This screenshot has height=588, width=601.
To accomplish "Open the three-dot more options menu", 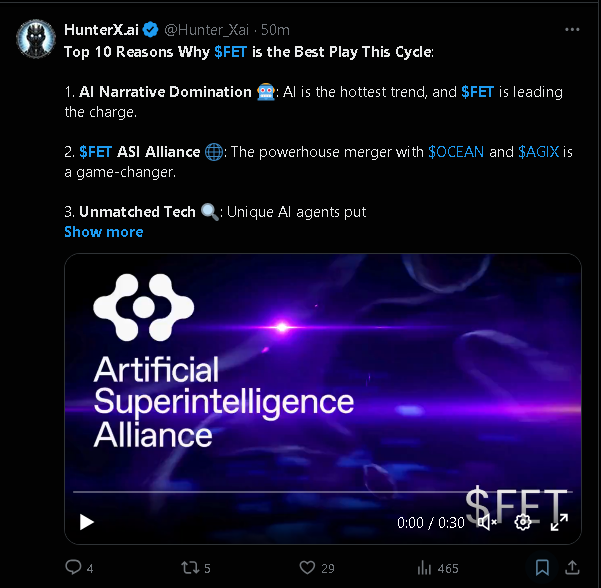I will pyautogui.click(x=572, y=30).
